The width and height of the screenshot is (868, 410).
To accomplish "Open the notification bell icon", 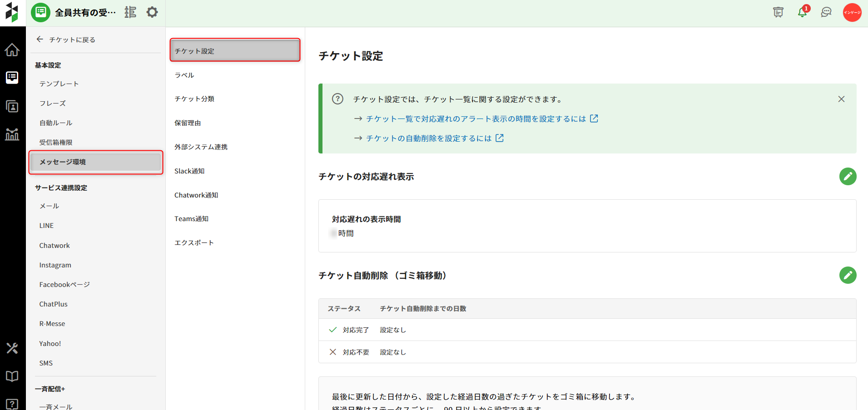I will click(802, 12).
